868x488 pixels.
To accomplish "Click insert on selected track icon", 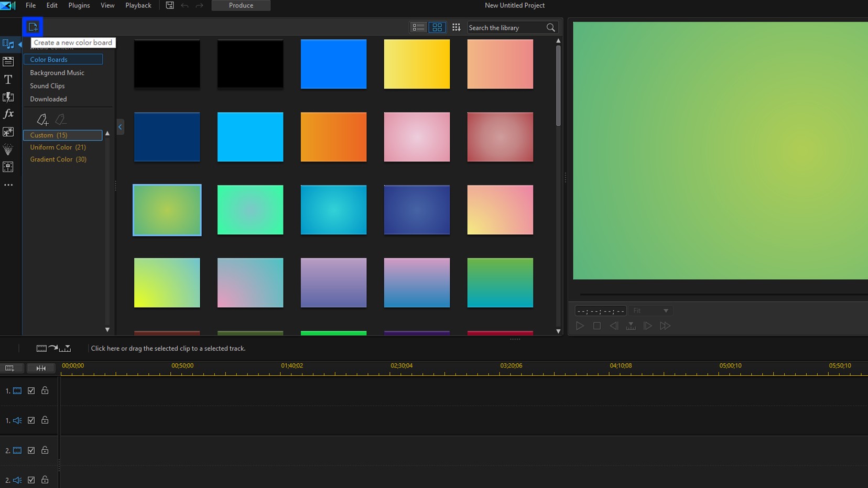I will (x=53, y=348).
